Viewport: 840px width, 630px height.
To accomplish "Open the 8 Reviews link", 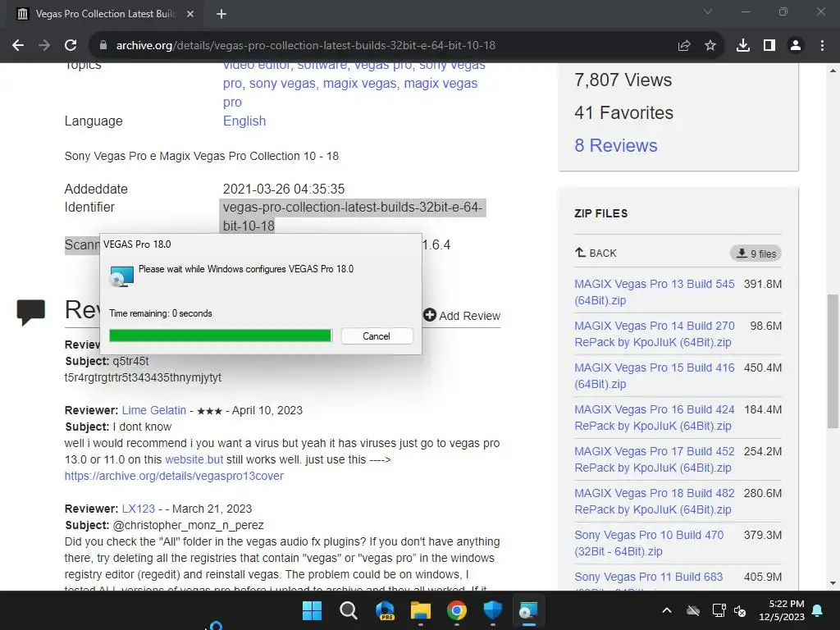I will point(615,145).
